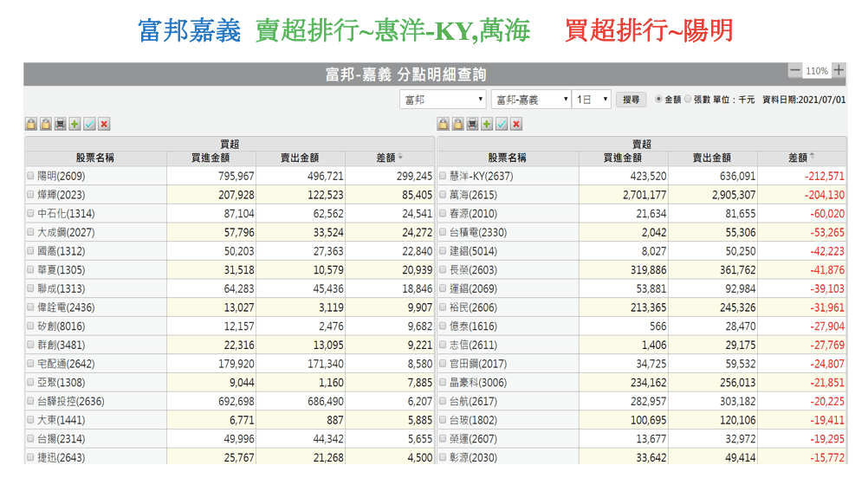
Task: Zoom out with the minus icon beside 110%
Action: click(795, 71)
